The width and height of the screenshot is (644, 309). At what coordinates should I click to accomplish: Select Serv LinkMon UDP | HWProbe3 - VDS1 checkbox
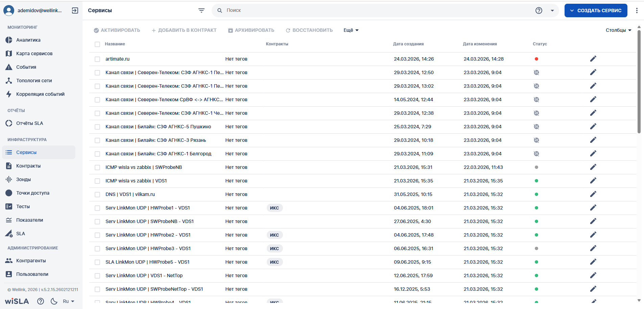97,248
